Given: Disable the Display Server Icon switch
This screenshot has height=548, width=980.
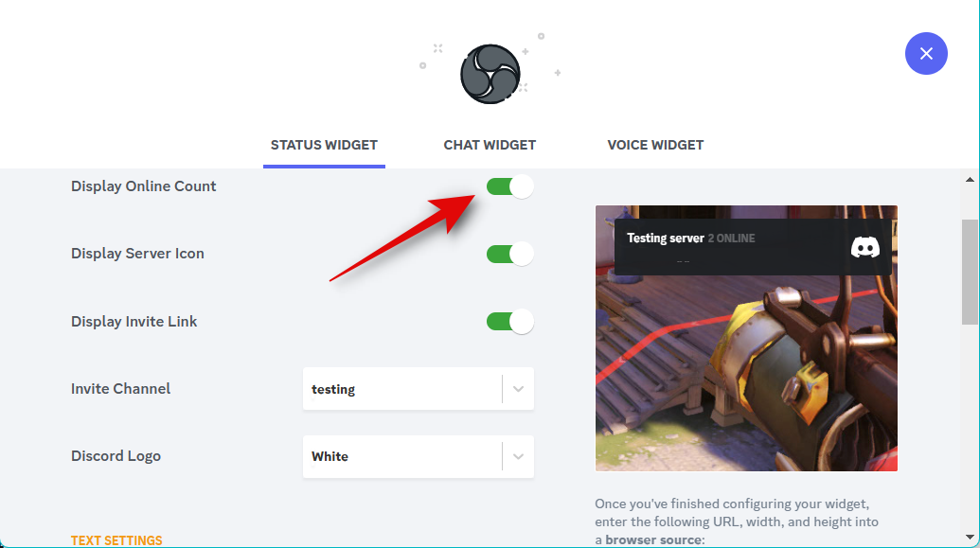Looking at the screenshot, I should 510,254.
